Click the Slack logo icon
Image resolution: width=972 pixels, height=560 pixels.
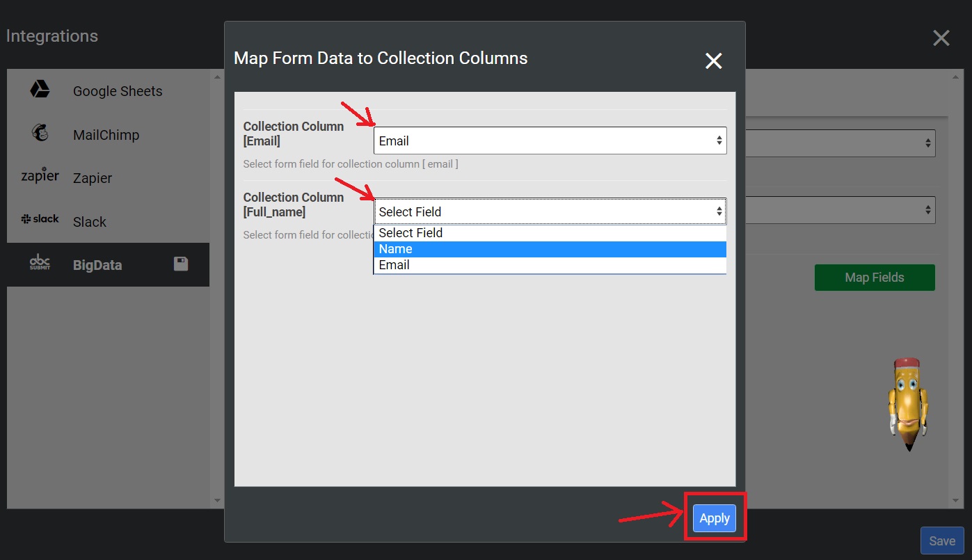(40, 219)
